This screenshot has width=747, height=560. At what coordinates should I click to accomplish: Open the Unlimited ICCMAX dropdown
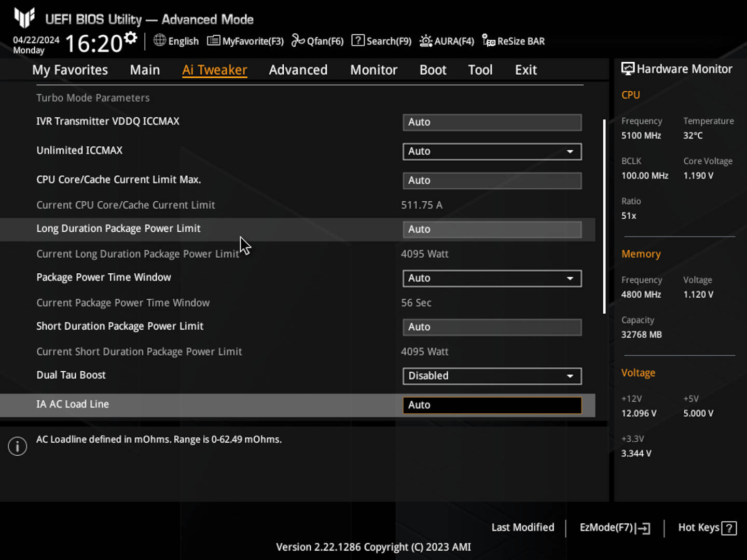pos(492,151)
